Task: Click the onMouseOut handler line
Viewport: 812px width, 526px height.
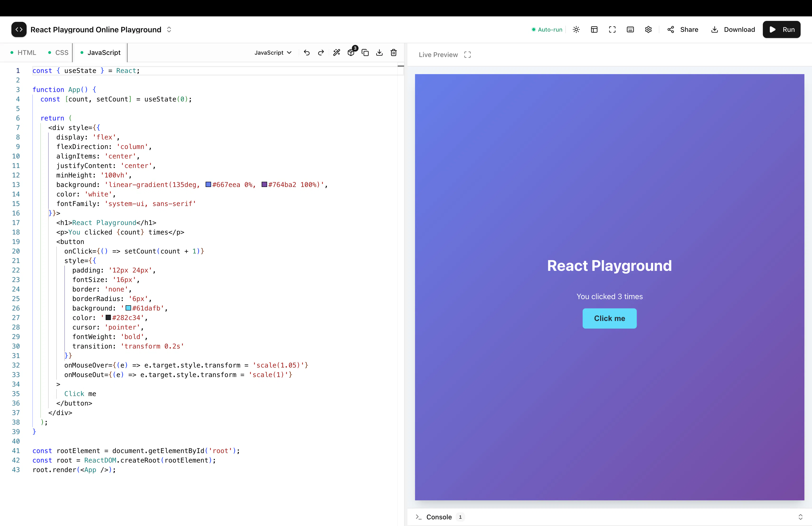Action: (x=178, y=375)
